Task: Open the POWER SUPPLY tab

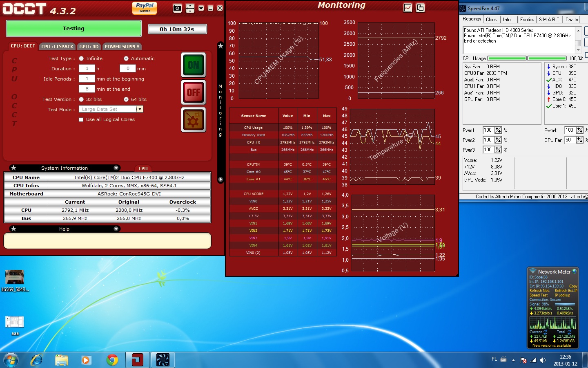Action: point(122,47)
